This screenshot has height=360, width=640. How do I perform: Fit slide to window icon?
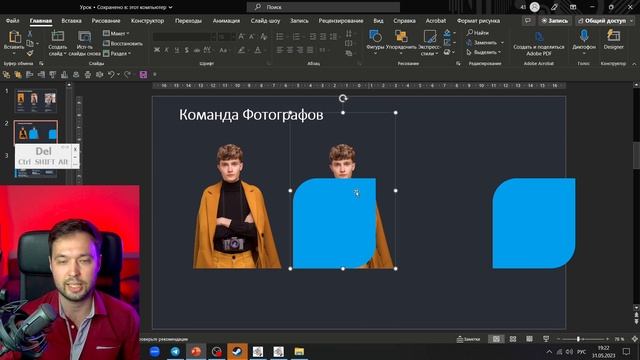point(635,339)
